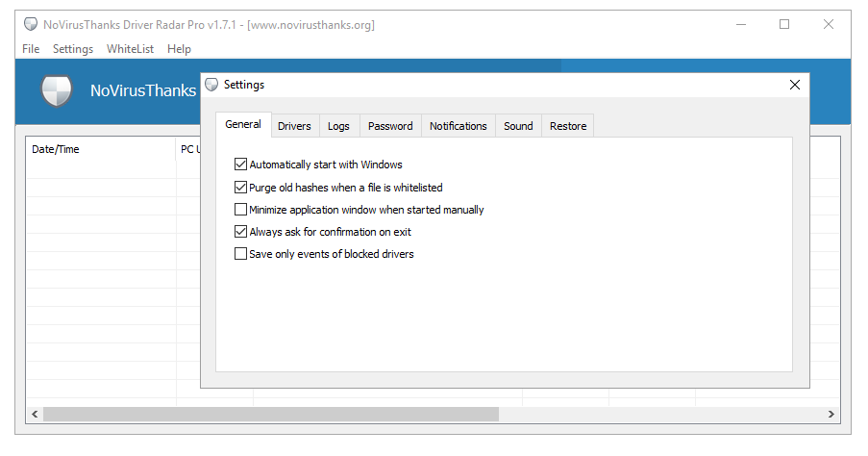Screen dimensions: 868x456
Task: Click the Settings dialog shield icon
Action: click(211, 85)
